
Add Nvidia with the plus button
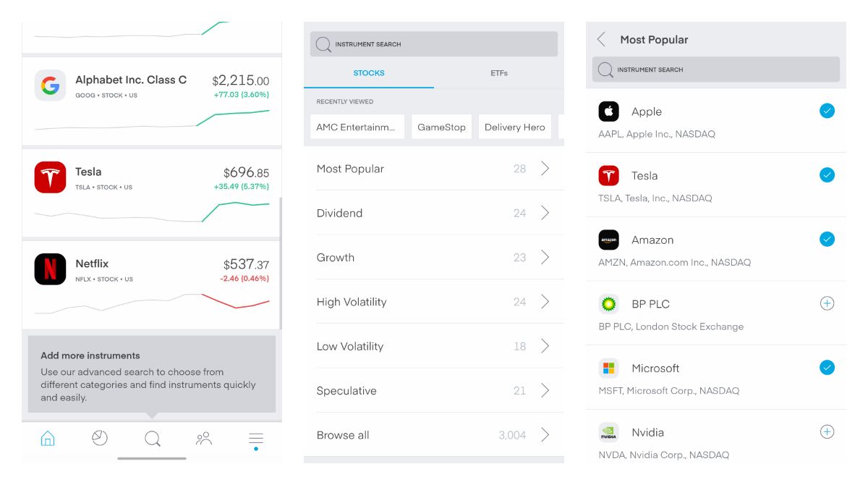(x=827, y=431)
